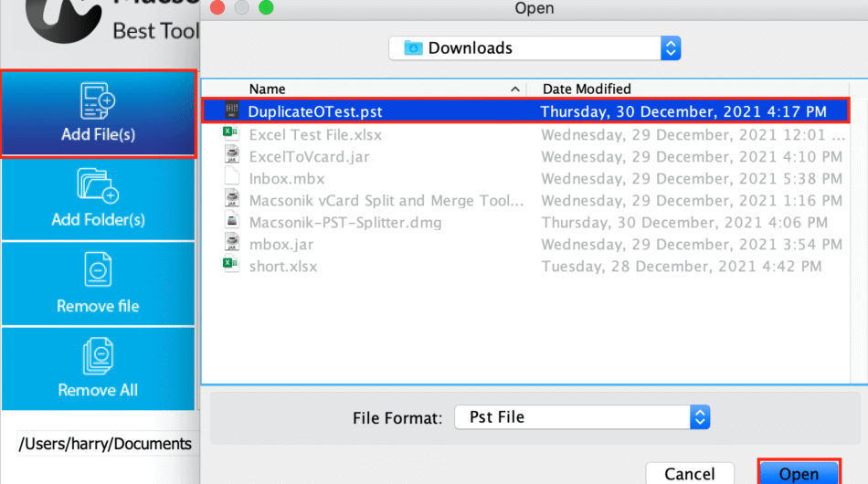Image resolution: width=868 pixels, height=484 pixels.
Task: Click the Remove All label
Action: 98,390
